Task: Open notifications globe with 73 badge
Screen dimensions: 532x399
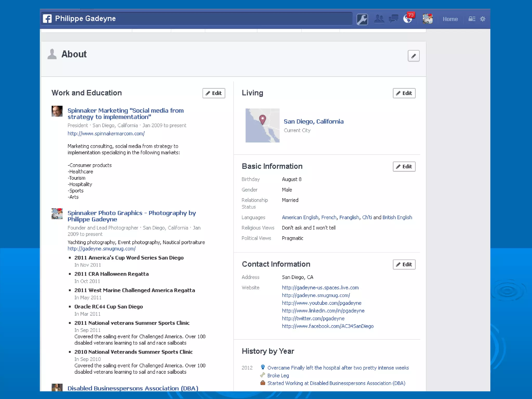Action: [x=408, y=19]
